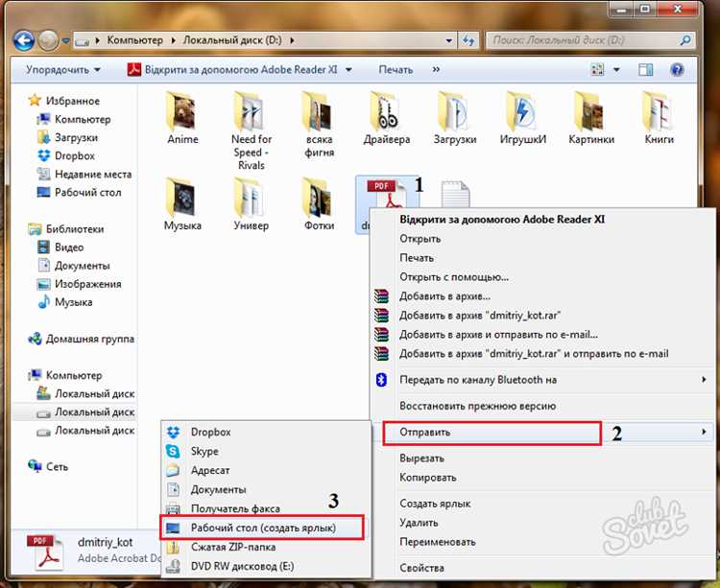
Task: Expand the Adobe Reader XI open-with dropdown arrow
Action: [348, 70]
